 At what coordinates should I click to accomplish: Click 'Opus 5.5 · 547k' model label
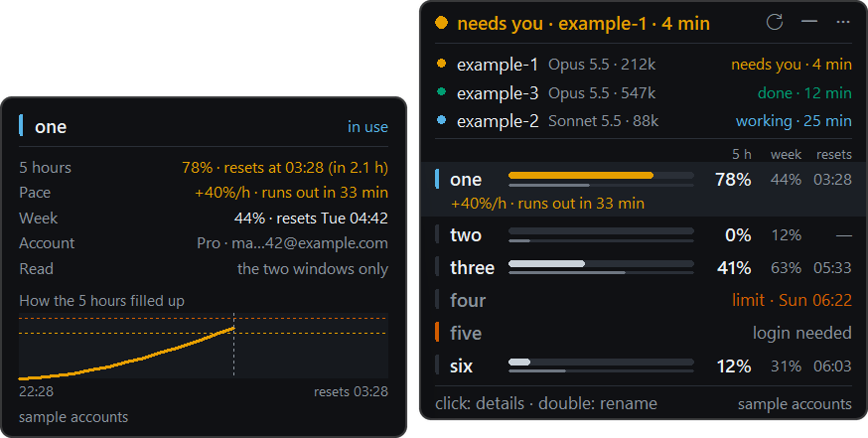pyautogui.click(x=602, y=93)
